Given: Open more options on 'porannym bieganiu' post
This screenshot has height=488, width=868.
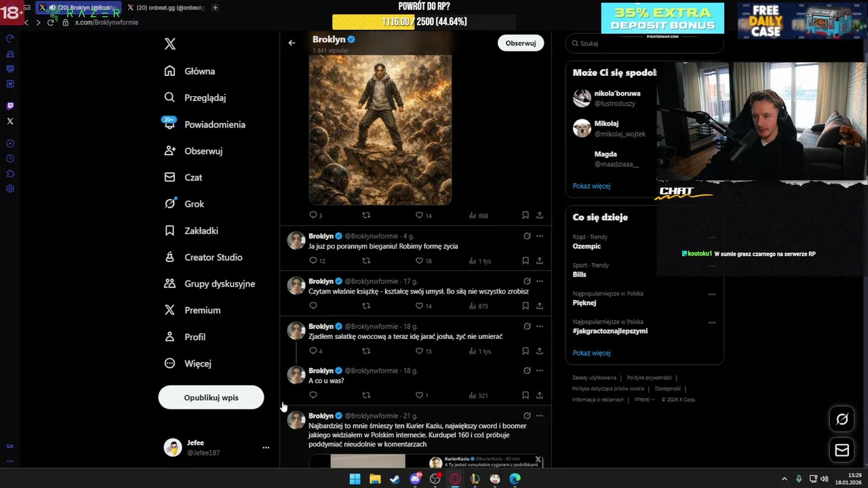Looking at the screenshot, I should (540, 236).
